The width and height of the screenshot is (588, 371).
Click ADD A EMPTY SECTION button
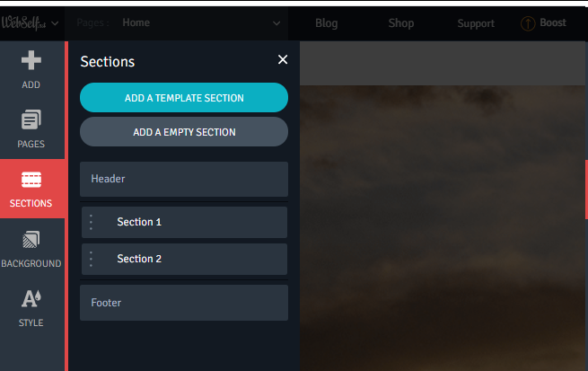tap(184, 132)
